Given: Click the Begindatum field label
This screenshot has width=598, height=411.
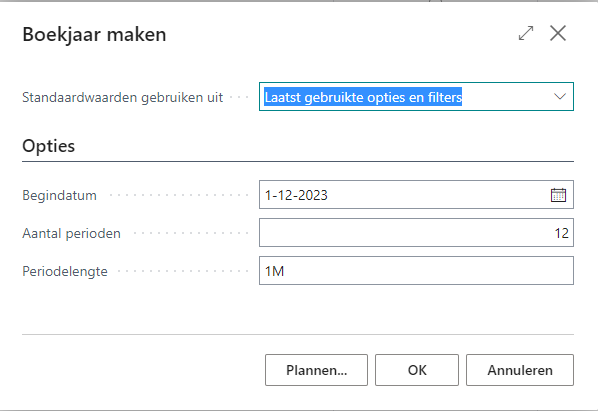Looking at the screenshot, I should click(x=59, y=195).
